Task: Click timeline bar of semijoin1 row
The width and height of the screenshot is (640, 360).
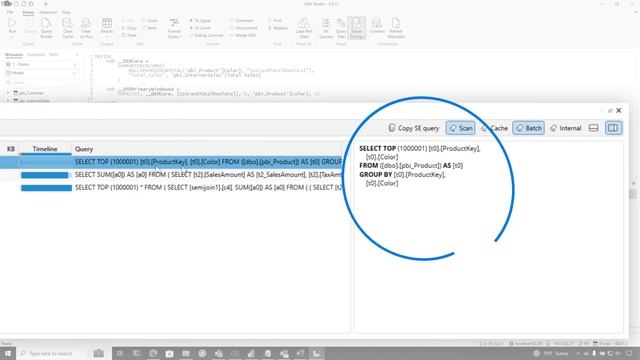Action: point(47,188)
